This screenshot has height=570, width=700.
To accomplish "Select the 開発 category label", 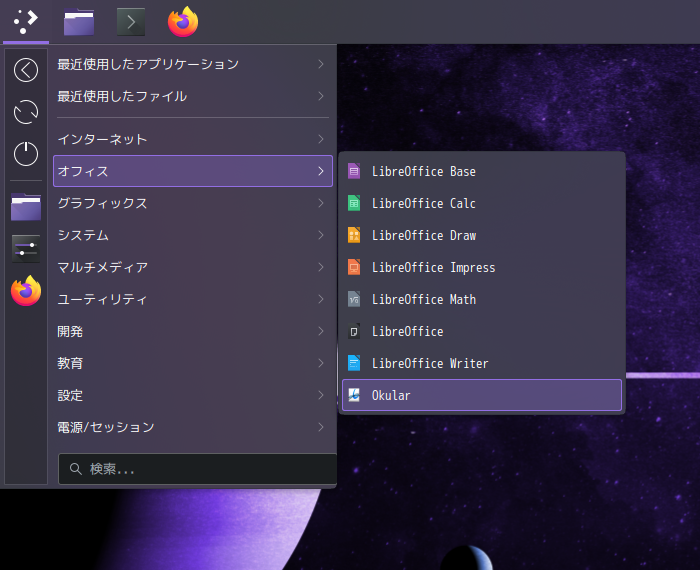I will [x=70, y=331].
